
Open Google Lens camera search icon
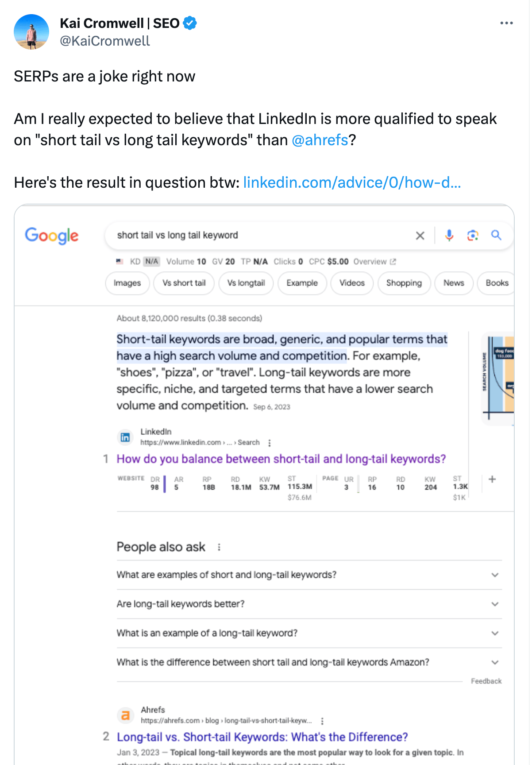(473, 236)
